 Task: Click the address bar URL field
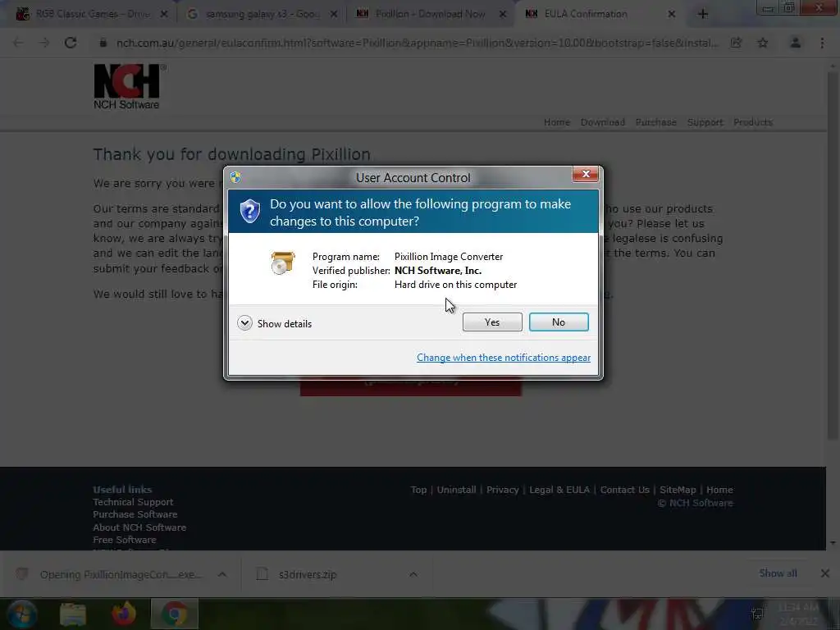click(417, 43)
